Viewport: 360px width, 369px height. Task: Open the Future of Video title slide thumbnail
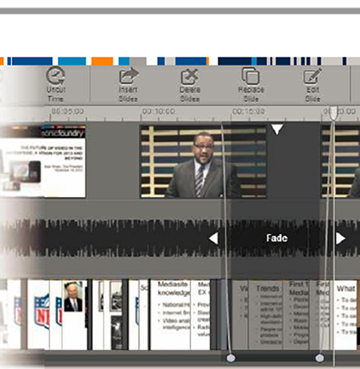(x=43, y=161)
